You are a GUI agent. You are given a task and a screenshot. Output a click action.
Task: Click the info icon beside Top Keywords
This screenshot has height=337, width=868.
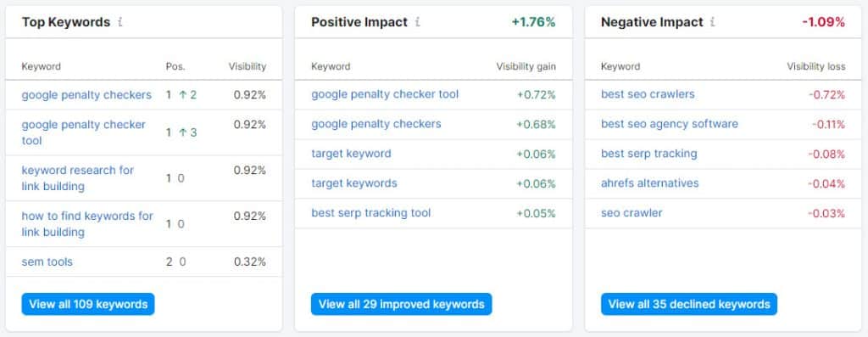tap(120, 22)
